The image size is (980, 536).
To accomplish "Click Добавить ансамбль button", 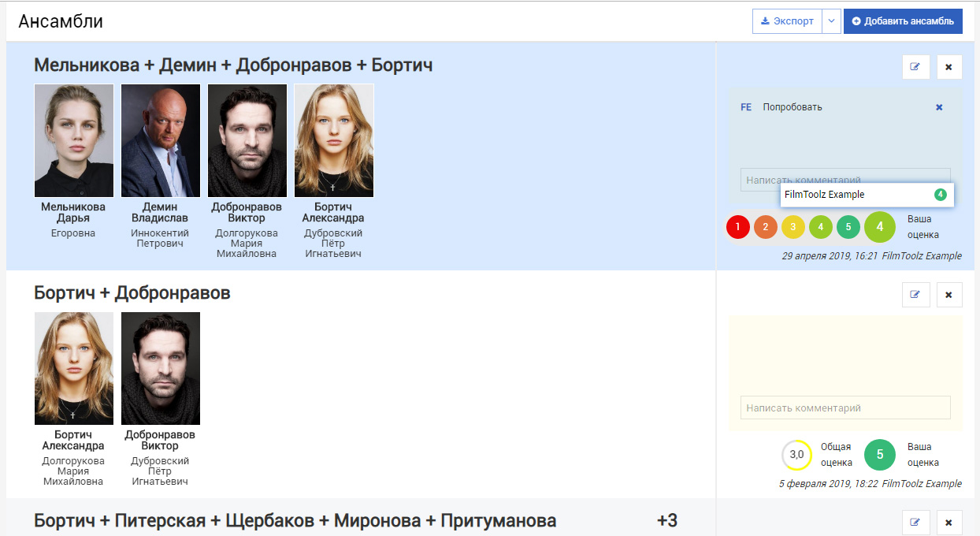I will click(x=903, y=21).
